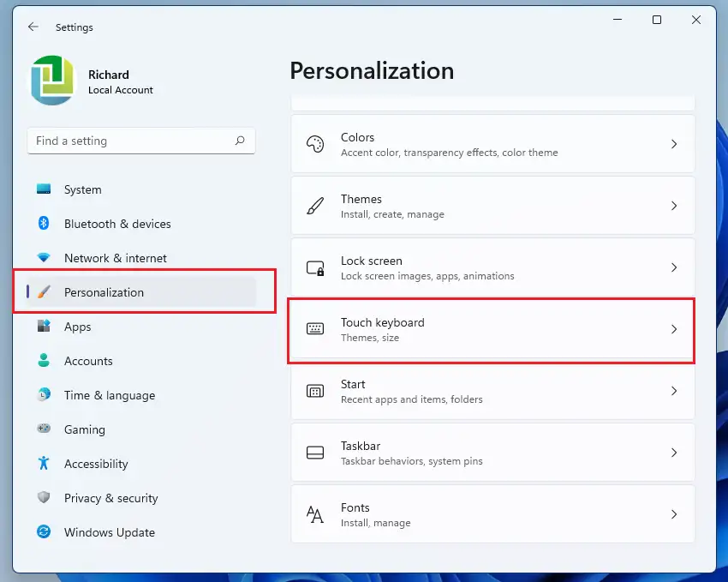The image size is (728, 582).
Task: Expand the Themes settings chevron
Action: pos(674,206)
